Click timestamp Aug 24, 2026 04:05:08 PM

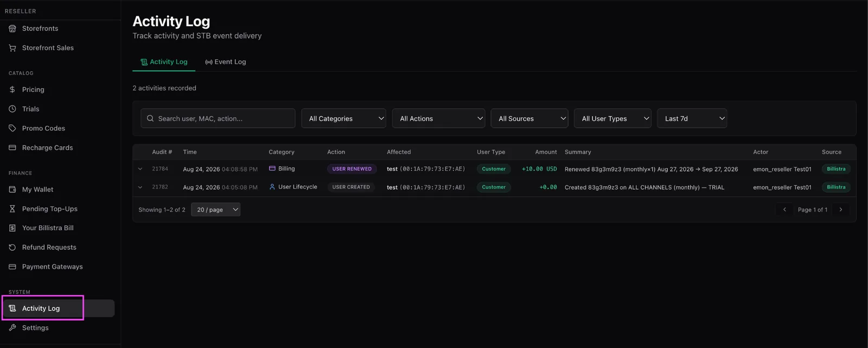pos(220,187)
